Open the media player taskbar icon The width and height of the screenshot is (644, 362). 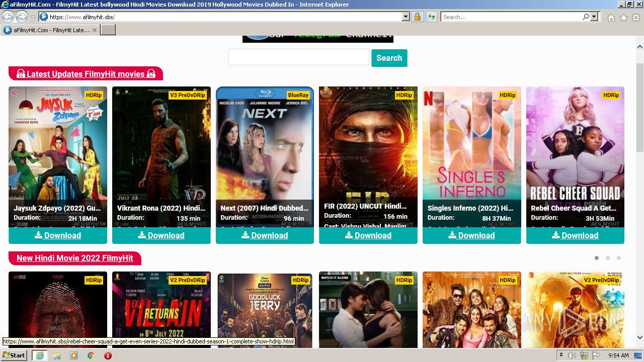[x=74, y=355]
